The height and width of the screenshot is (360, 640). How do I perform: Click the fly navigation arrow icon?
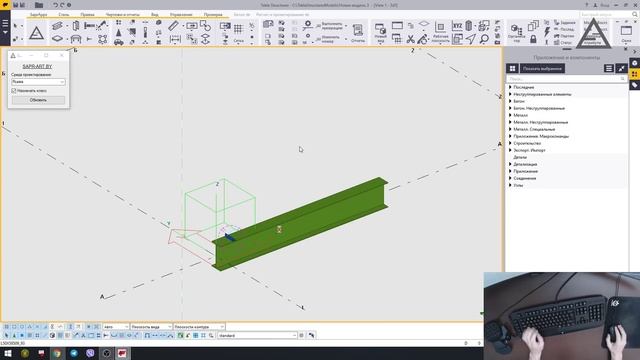click(471, 39)
